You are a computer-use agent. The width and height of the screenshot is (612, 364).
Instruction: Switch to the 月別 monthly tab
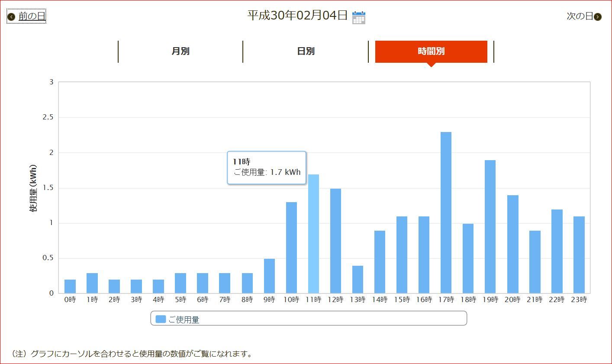point(180,52)
